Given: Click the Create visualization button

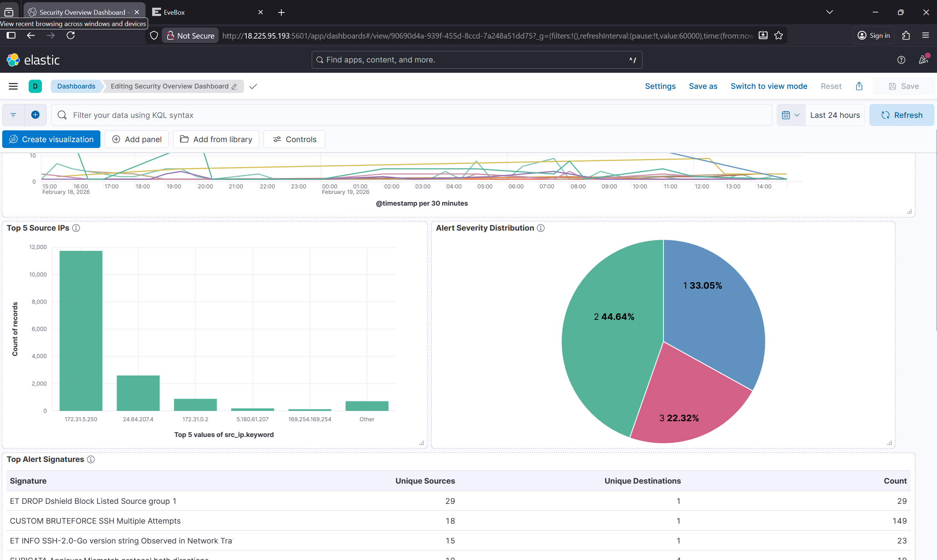Looking at the screenshot, I should tap(51, 139).
